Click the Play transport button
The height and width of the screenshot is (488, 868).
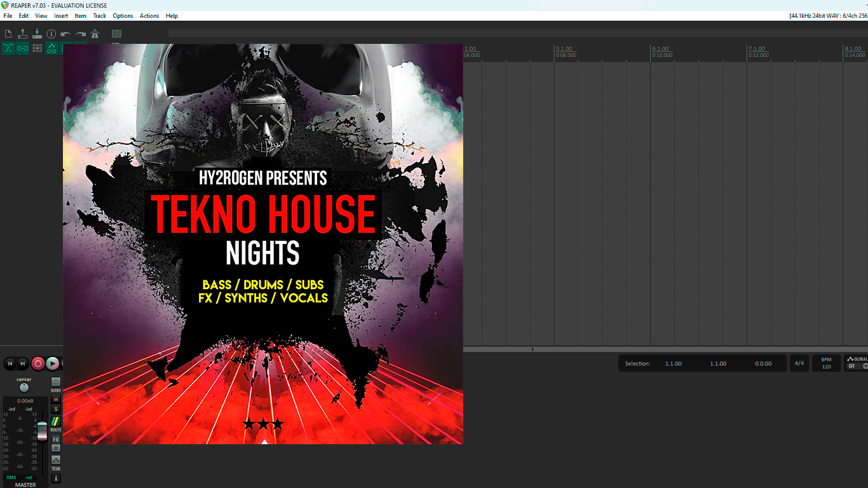[x=53, y=363]
